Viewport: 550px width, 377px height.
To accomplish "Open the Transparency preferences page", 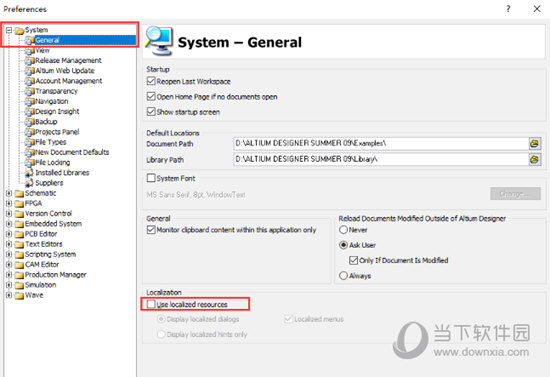I will click(56, 91).
